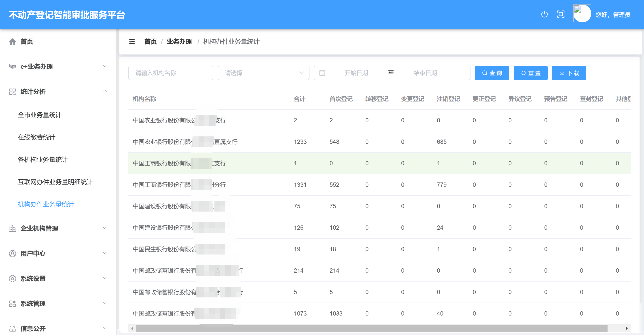Click the document icon beside 信息公开
This screenshot has height=335, width=644.
[13, 329]
